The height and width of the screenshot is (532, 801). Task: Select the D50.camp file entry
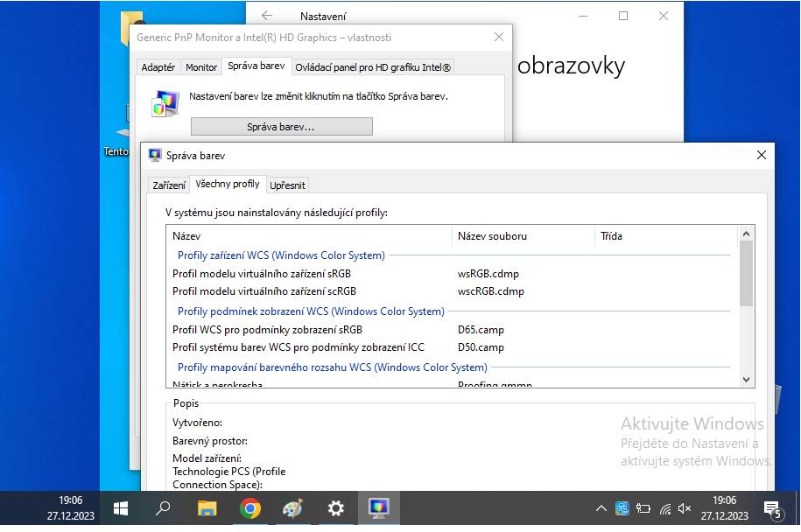click(481, 347)
